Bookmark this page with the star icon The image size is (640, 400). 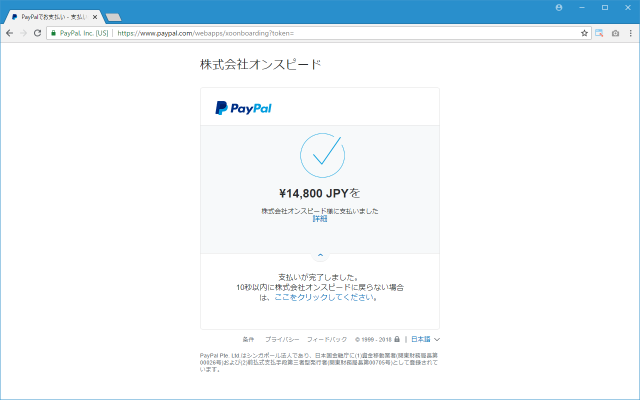tap(584, 33)
